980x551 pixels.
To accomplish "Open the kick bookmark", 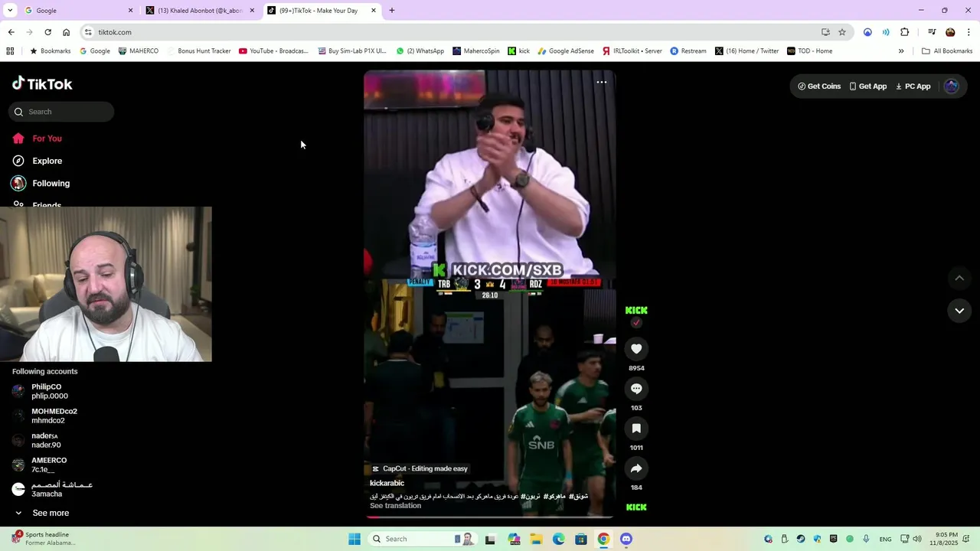I will pos(518,51).
